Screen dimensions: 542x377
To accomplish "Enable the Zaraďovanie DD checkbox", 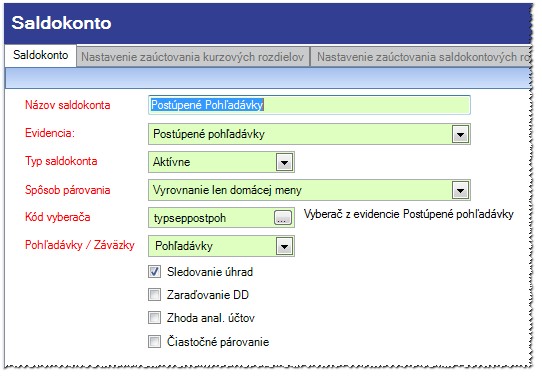I will tap(154, 295).
